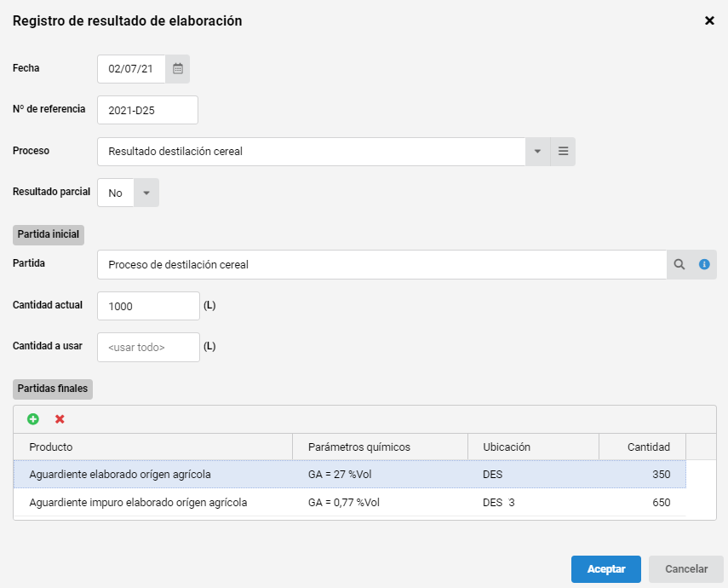Click the quantity cell '350'
The image size is (728, 588).
point(643,474)
